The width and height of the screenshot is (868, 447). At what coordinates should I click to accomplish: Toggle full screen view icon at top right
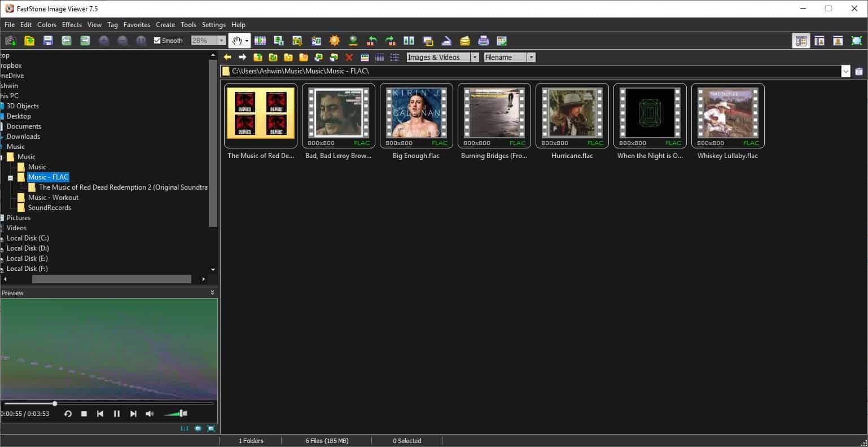pyautogui.click(x=857, y=41)
